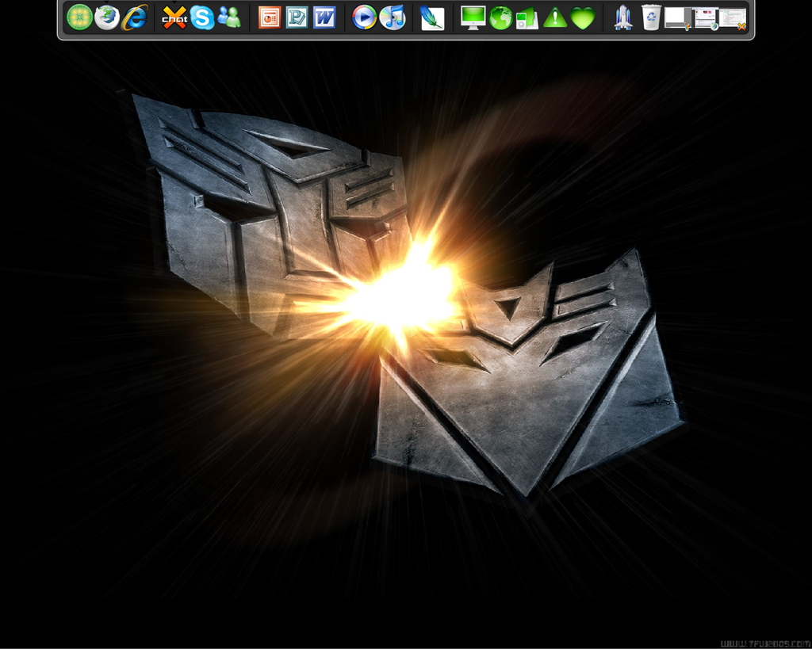Launch the Firefox browser icon

pos(107,17)
